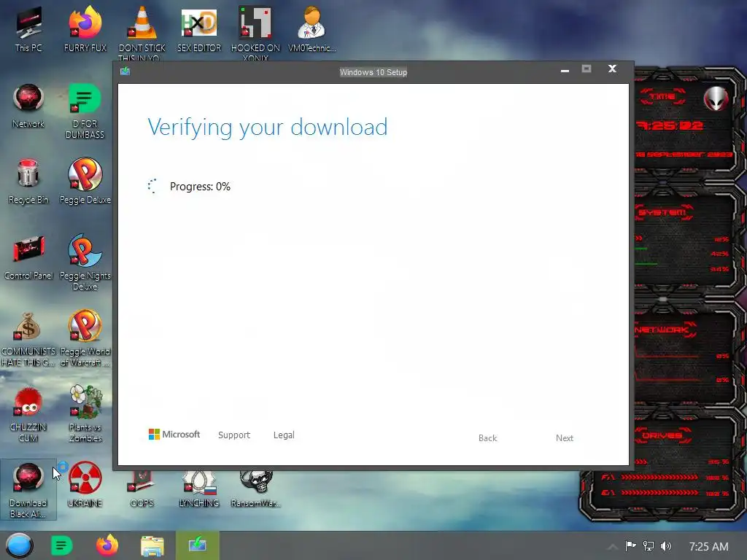Open the This PC desktop icon
Viewport: 747px width, 560px height.
(x=28, y=28)
